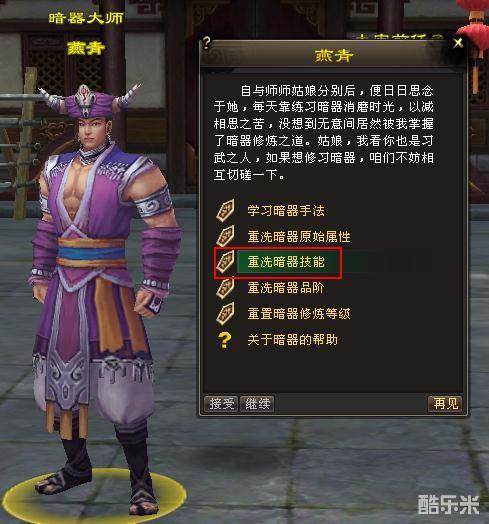Click the scroll icon beside 重洗暗器品阶
The width and height of the screenshot is (489, 524).
click(x=225, y=288)
